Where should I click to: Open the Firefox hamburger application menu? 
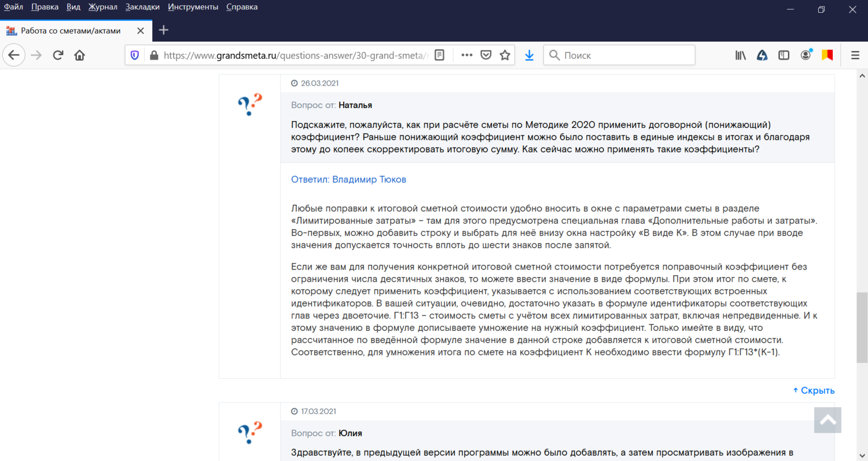[855, 55]
